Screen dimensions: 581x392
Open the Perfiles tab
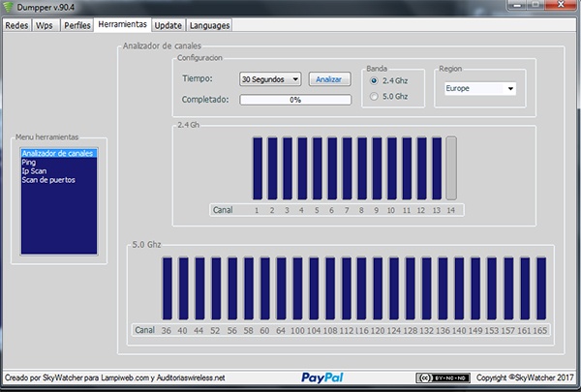pyautogui.click(x=76, y=25)
